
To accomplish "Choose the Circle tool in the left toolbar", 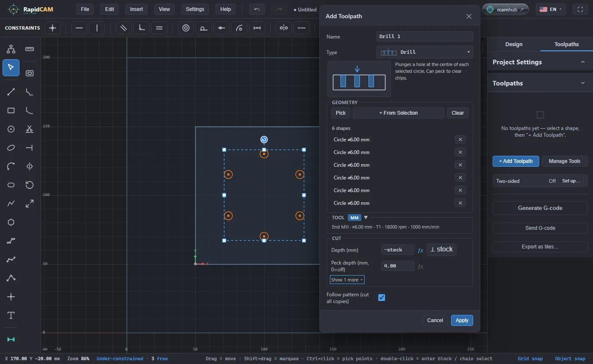I will point(11,129).
